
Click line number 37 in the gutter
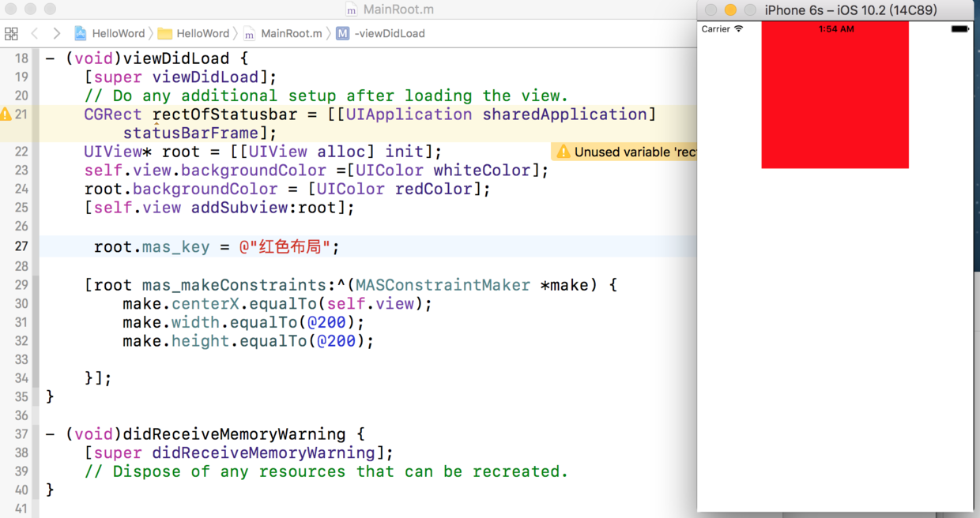(21, 434)
